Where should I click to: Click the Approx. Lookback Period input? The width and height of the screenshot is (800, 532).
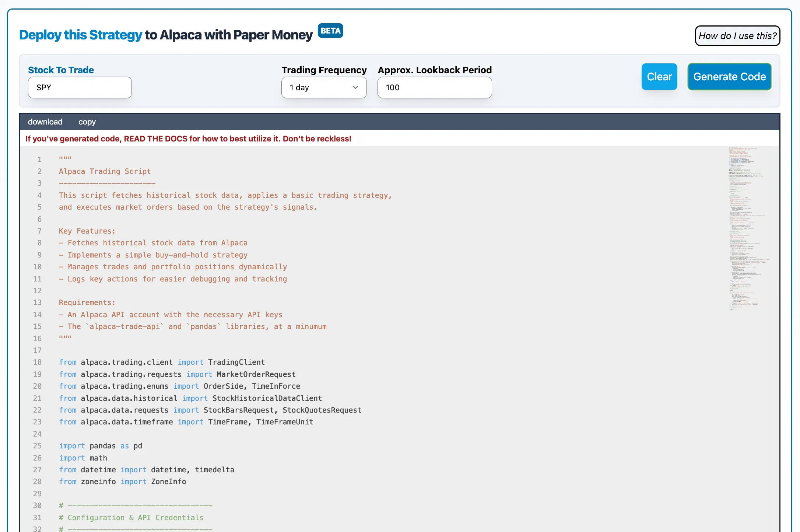434,88
